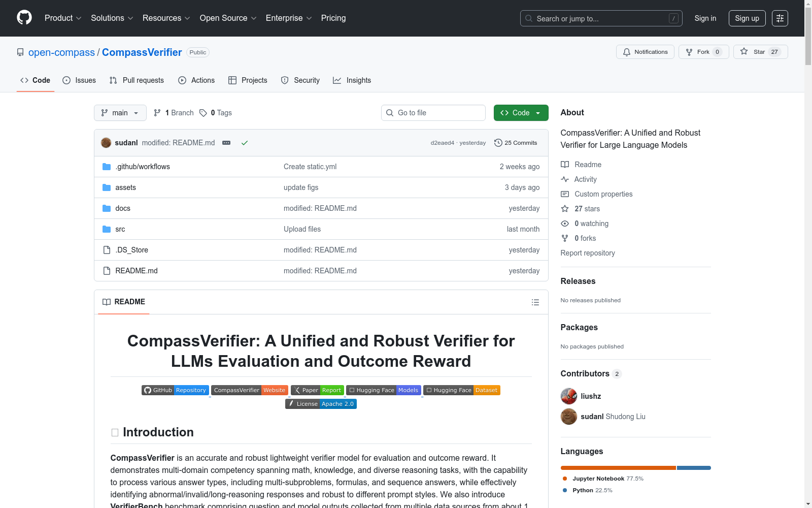Switch to the Issues tab
This screenshot has height=508, width=812.
coord(79,80)
